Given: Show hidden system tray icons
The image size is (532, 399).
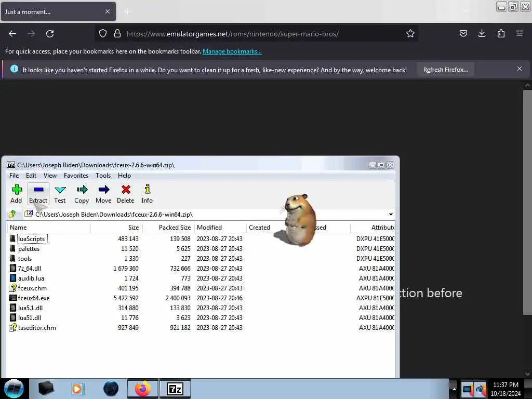Looking at the screenshot, I should click(x=454, y=389).
